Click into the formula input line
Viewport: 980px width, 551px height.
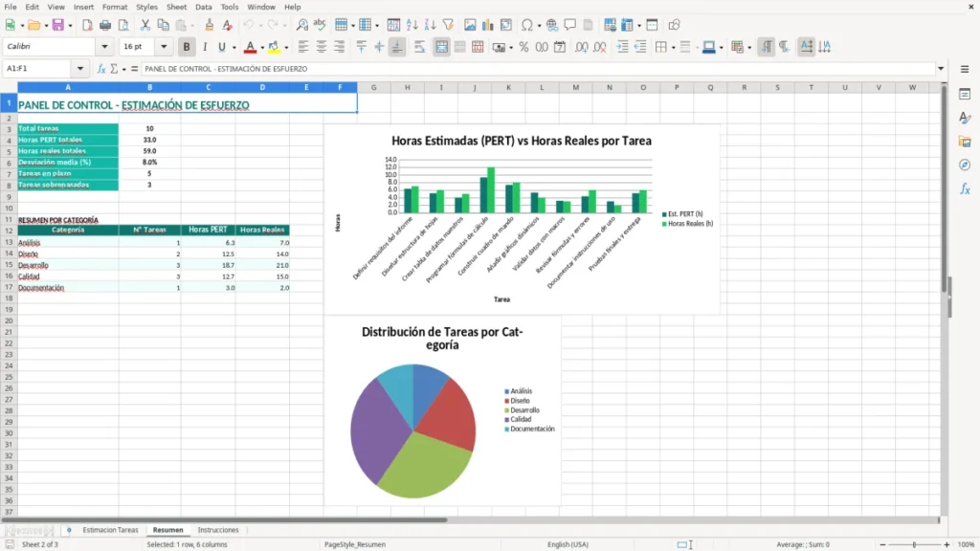point(538,69)
